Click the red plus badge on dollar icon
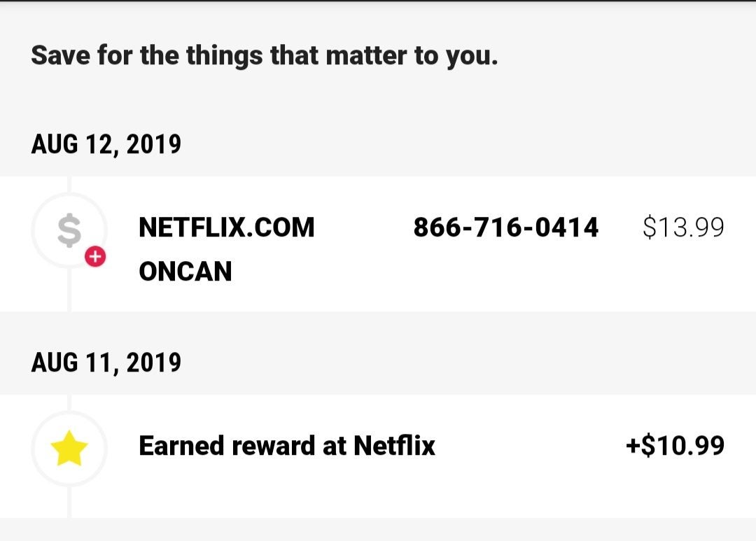Viewport: 756px width, 541px height. (95, 257)
